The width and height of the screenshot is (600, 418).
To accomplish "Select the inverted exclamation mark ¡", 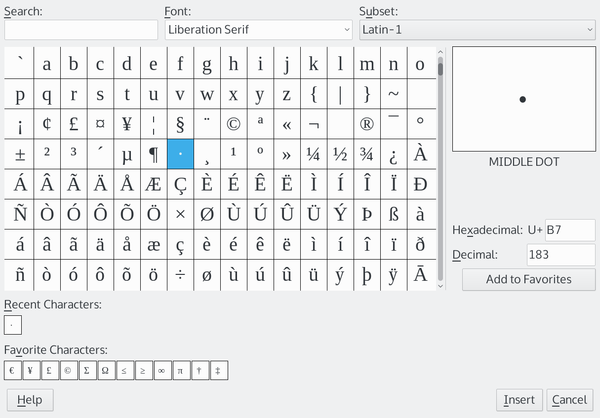I will click(x=20, y=124).
